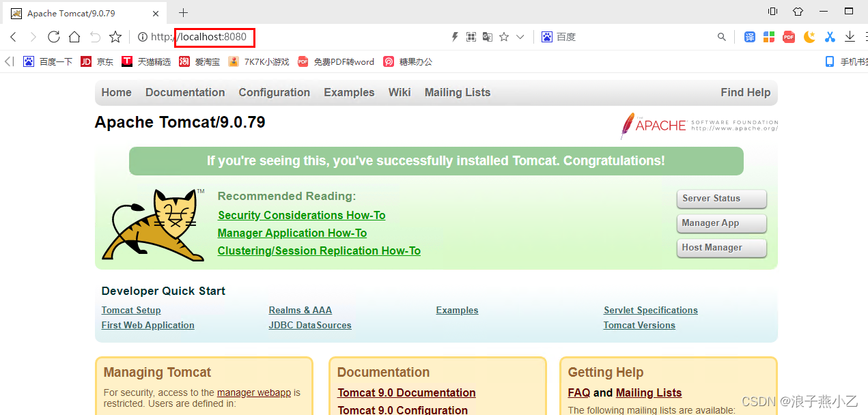The height and width of the screenshot is (415, 868).
Task: Click the lightning speed-mode icon
Action: click(455, 37)
